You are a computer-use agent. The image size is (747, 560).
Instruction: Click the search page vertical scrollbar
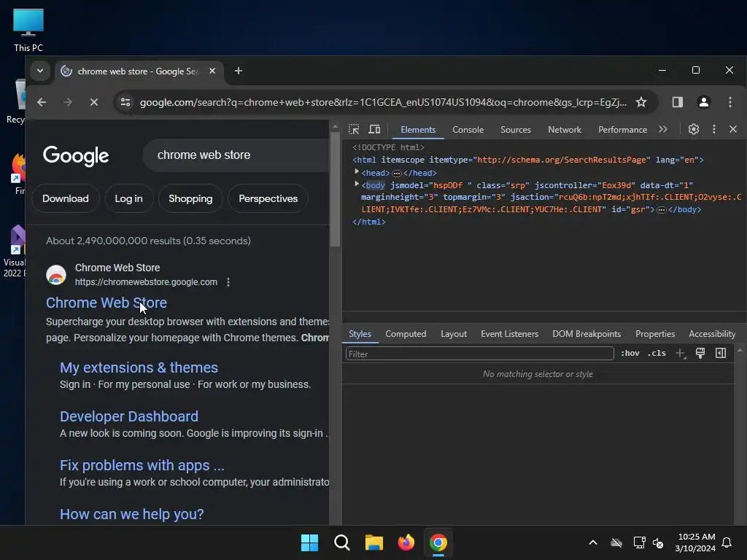pos(335,190)
